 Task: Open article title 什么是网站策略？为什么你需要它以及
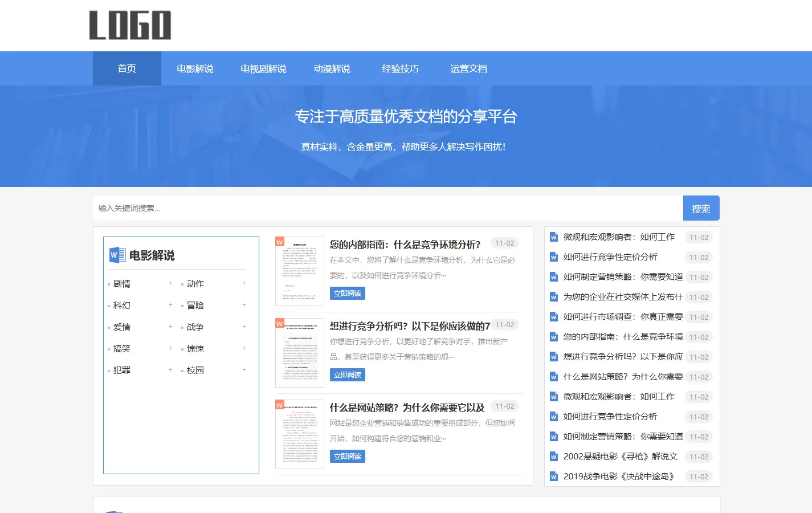[x=407, y=408]
